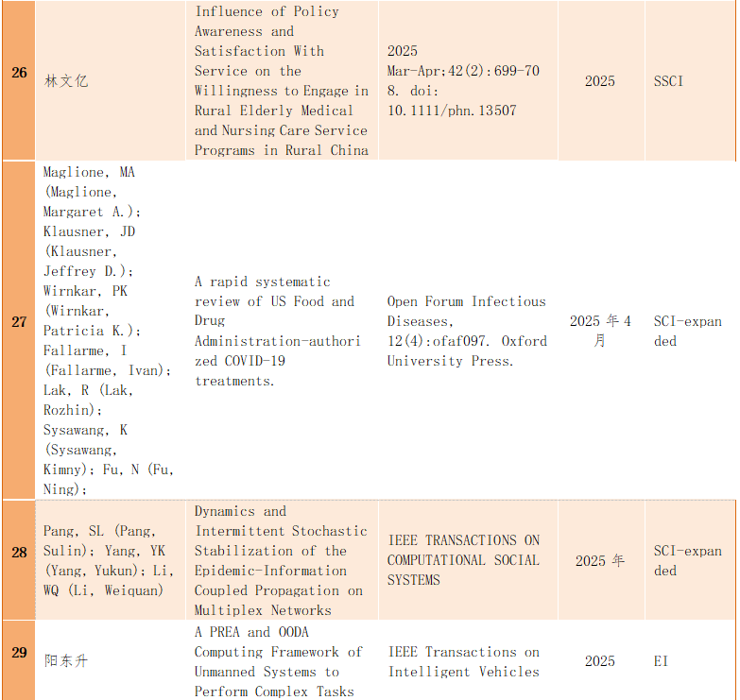Click Dynamics and Intermittent Stochastic Stabilization title
This screenshot has height=700, width=740.
pos(281,560)
